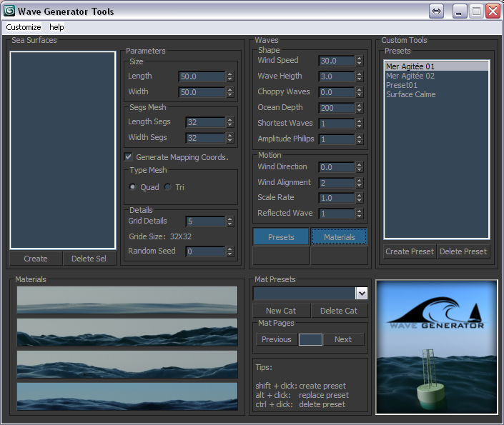Click the Wave Generator app icon in the title bar
The width and height of the screenshot is (504, 425).
(9, 11)
